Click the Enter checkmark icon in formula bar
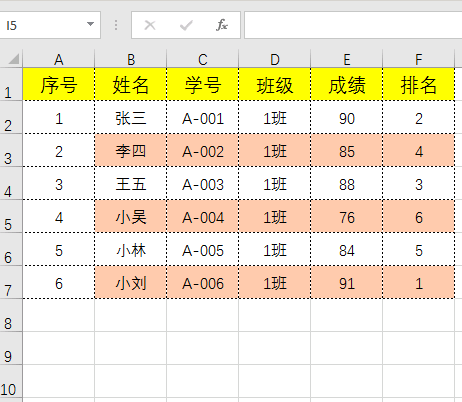This screenshot has height=402, width=462. pyautogui.click(x=186, y=25)
